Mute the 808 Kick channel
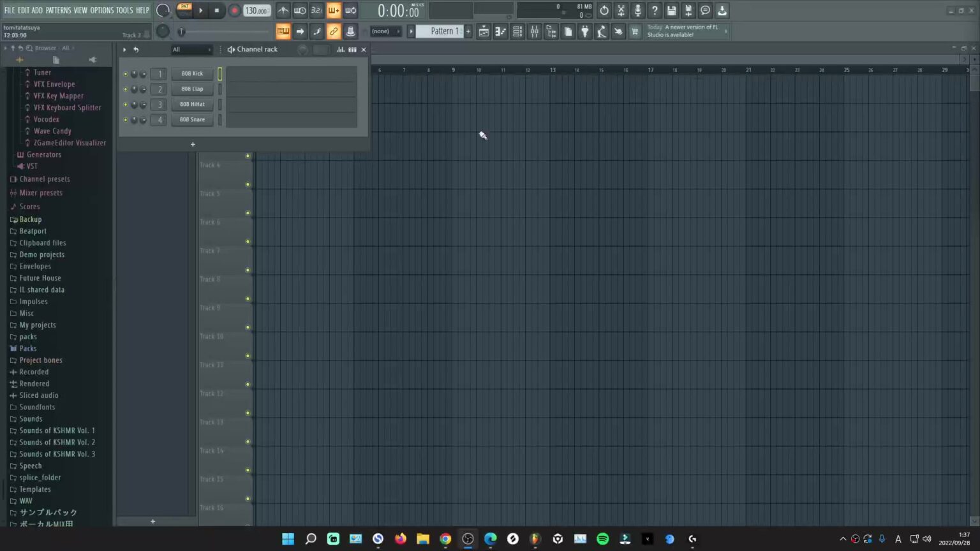The width and height of the screenshot is (980, 551). pyautogui.click(x=125, y=74)
